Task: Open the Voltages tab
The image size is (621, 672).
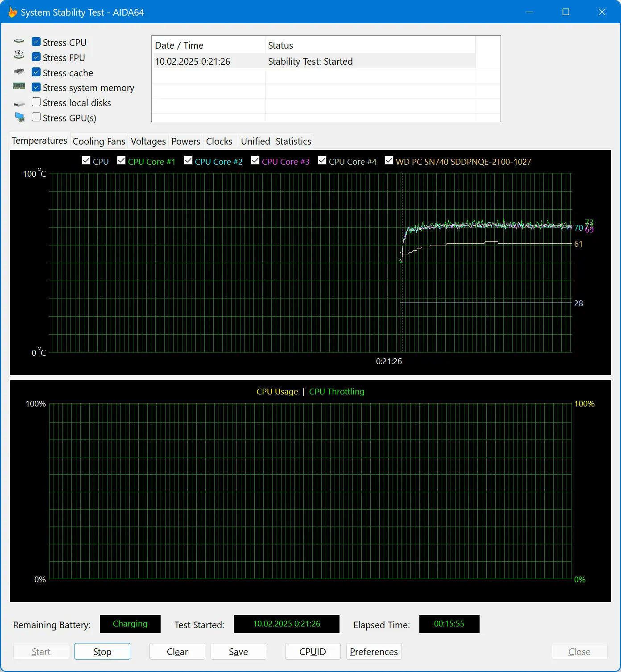Action: (x=148, y=141)
